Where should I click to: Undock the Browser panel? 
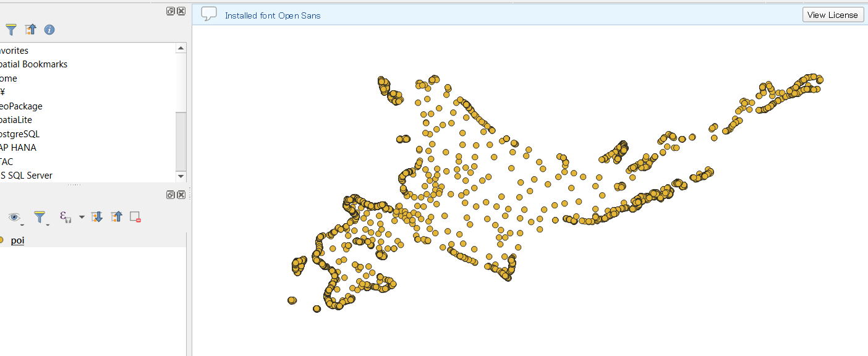pos(171,11)
